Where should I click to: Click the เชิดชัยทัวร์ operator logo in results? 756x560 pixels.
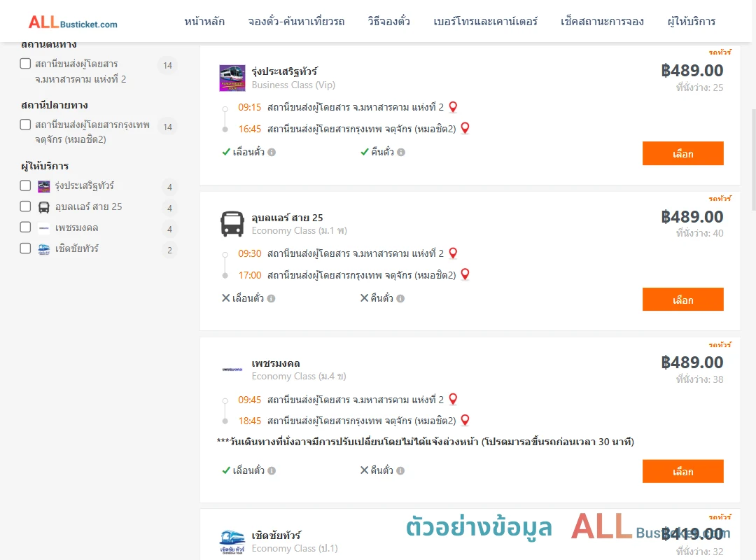[x=232, y=542]
